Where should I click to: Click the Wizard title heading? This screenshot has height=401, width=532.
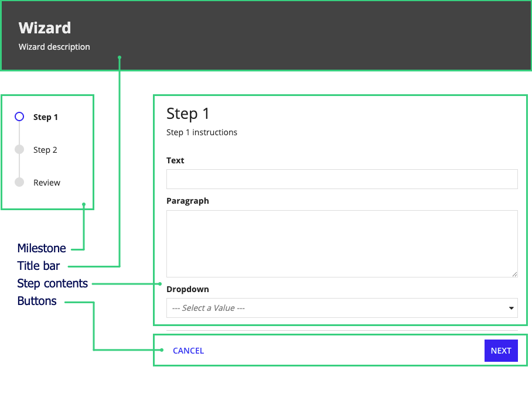tap(45, 28)
